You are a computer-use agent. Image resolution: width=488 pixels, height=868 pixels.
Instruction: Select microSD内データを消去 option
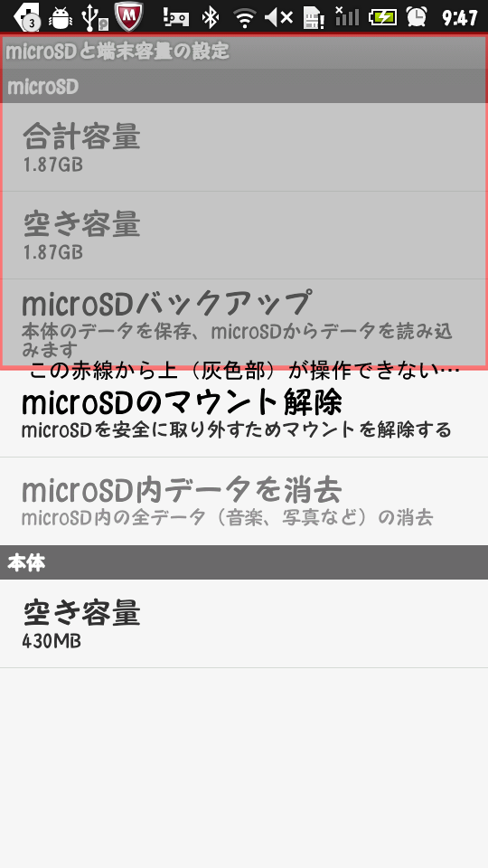(244, 501)
